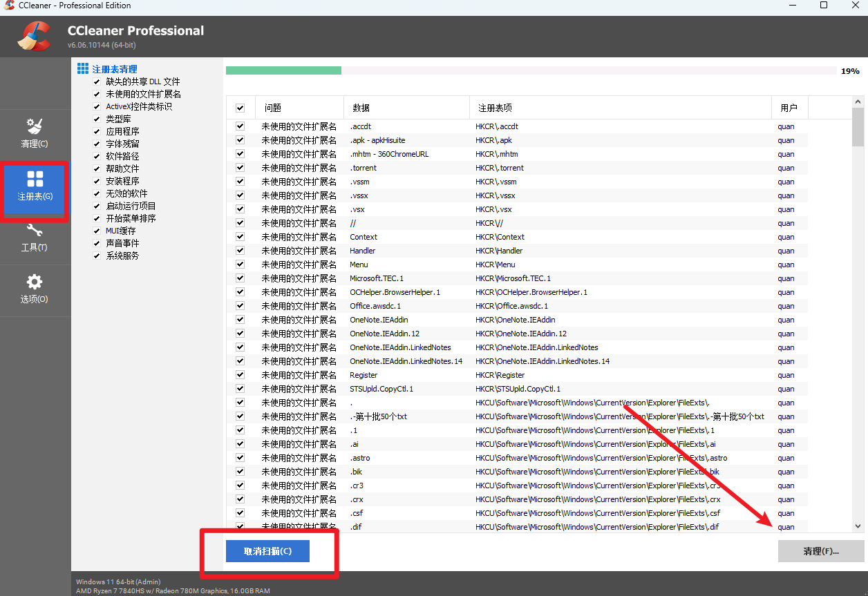Screen dimensions: 868x596
Task: Click 取消扫描(C) button
Action: point(267,551)
